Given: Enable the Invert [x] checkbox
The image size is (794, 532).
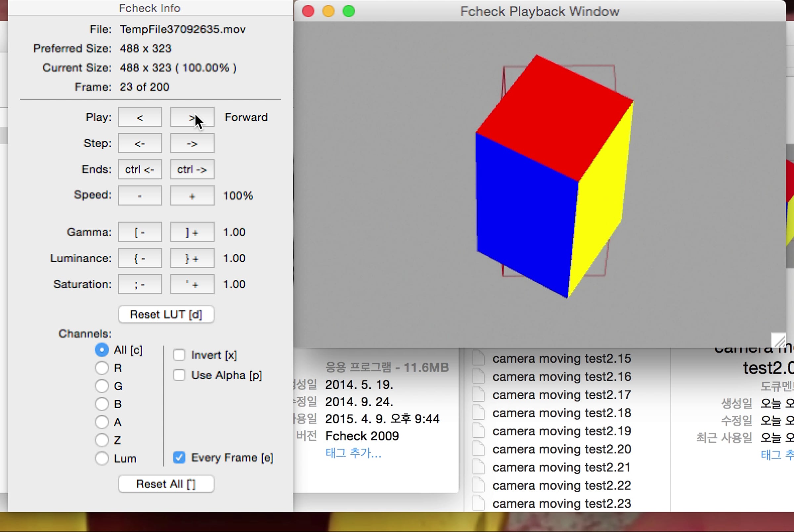Looking at the screenshot, I should [179, 355].
